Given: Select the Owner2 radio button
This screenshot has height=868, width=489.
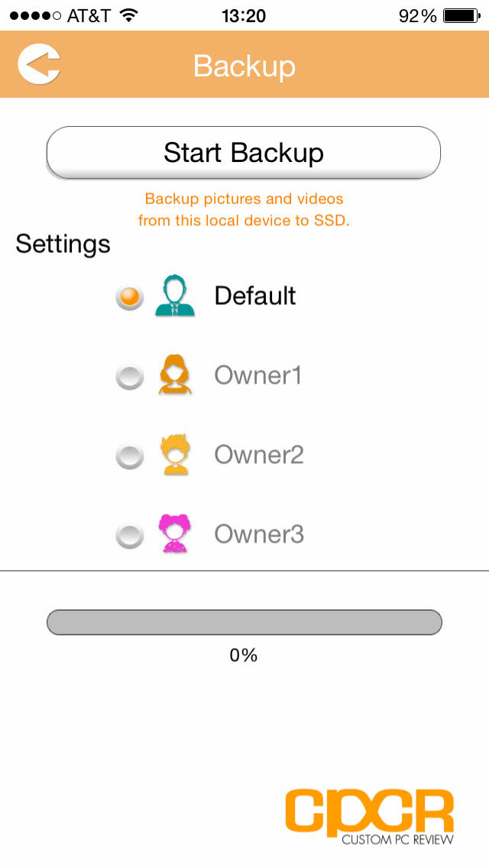Looking at the screenshot, I should pos(130,456).
